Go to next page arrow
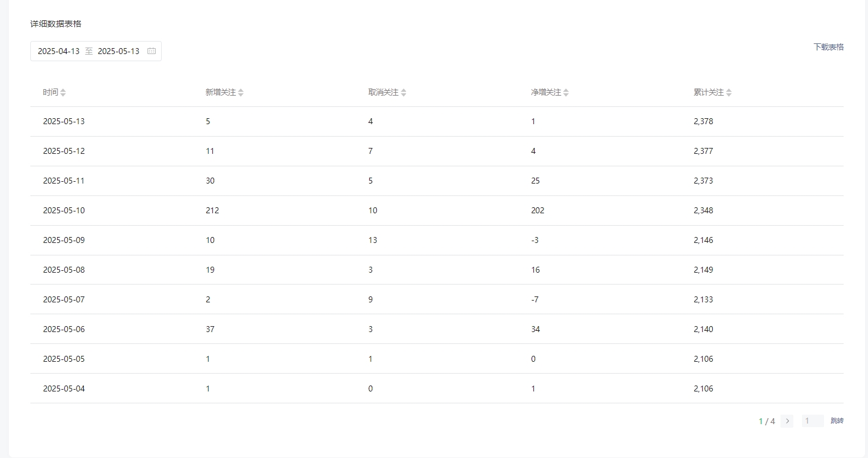 tap(787, 421)
